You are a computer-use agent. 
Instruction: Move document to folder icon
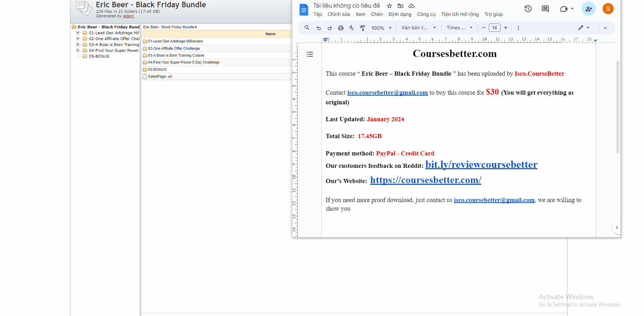click(400, 6)
